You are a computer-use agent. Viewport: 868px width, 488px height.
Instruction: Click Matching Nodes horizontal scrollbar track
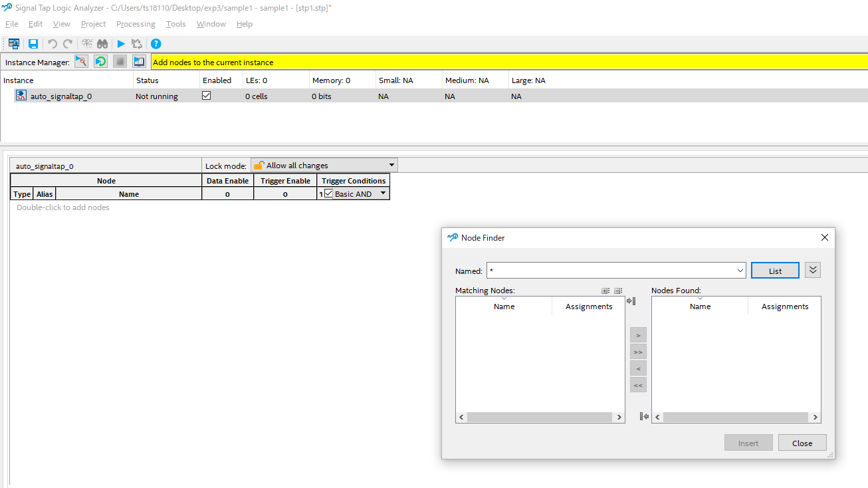[x=539, y=417]
